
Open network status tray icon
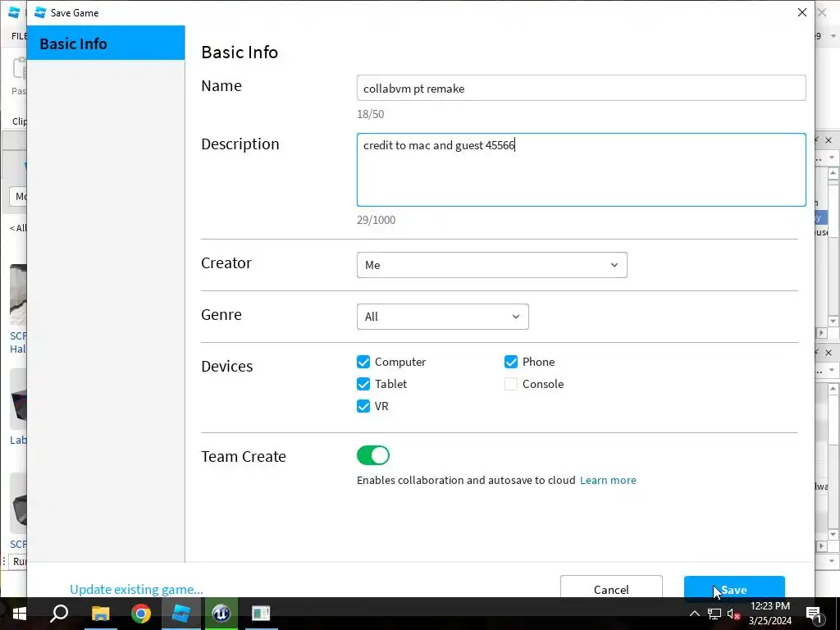pyautogui.click(x=714, y=614)
